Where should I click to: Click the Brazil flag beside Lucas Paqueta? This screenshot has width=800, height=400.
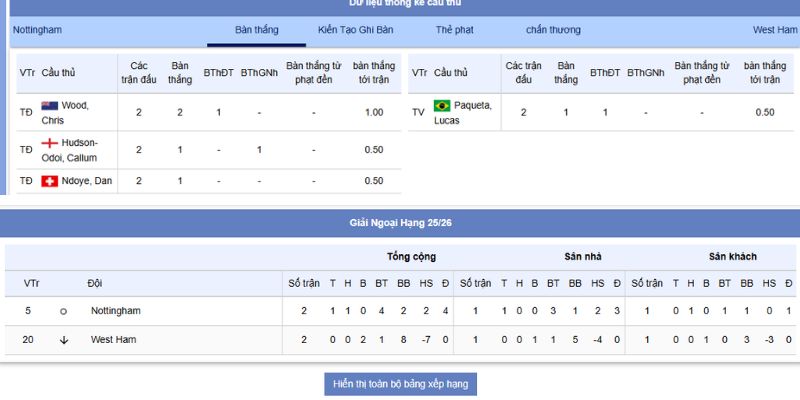442,105
